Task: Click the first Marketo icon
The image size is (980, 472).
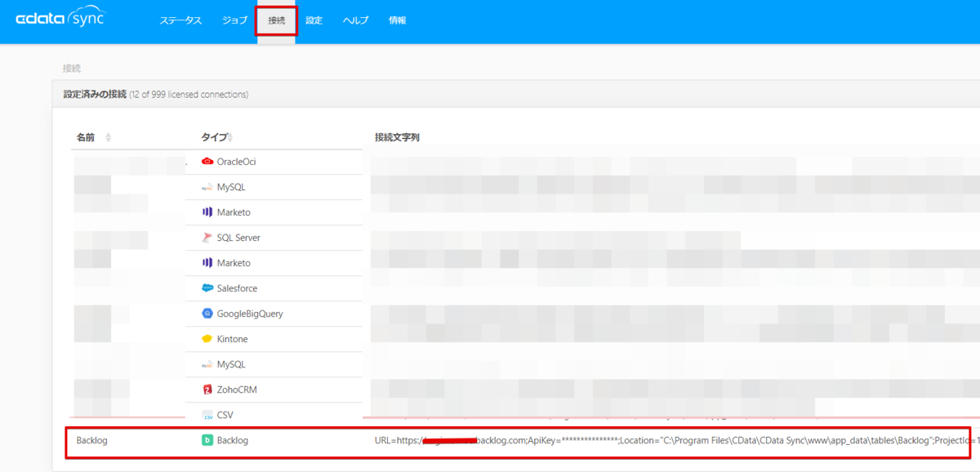Action: pos(207,212)
